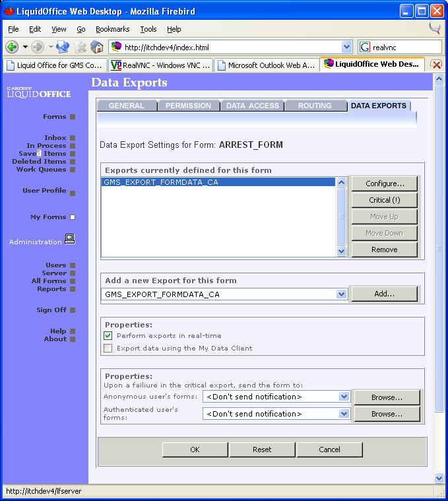Open the Add a new Export dropdown
The image size is (448, 501).
(341, 294)
